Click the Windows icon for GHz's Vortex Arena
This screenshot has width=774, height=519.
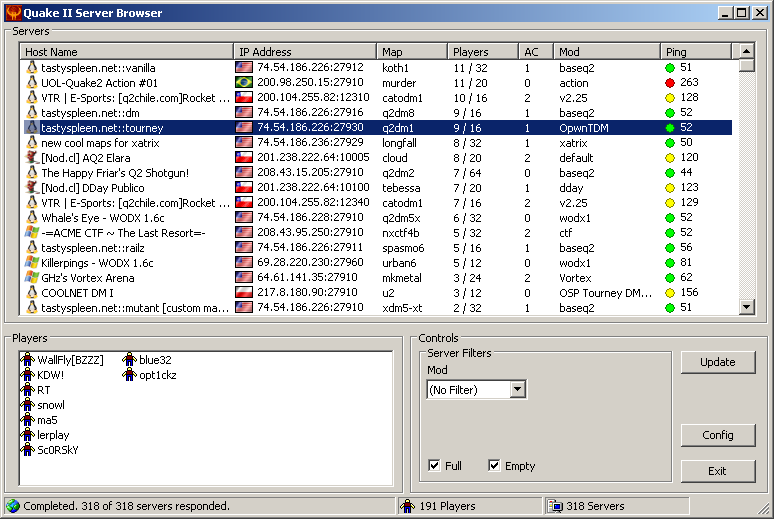click(x=32, y=277)
